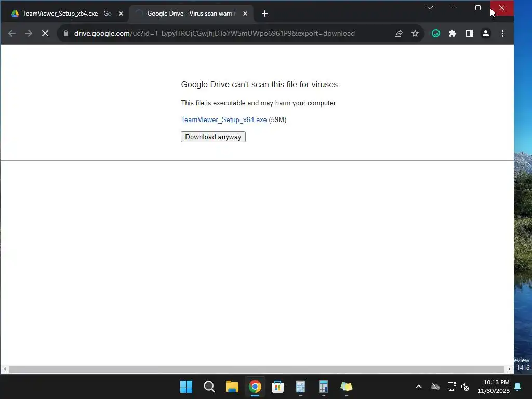532x399 pixels.
Task: Open the first calculator taskbar app
Action: pyautogui.click(x=301, y=387)
